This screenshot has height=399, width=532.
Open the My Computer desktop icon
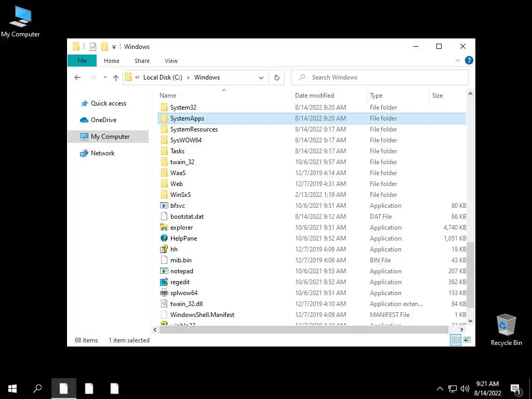[20, 21]
